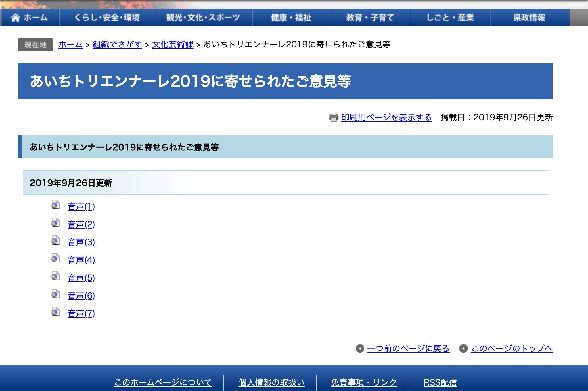Open the 教育・子育て menu
This screenshot has width=588, height=391.
pos(371,18)
